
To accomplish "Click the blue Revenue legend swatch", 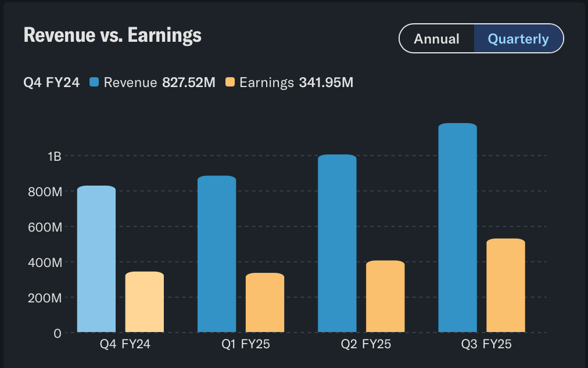I will click(x=94, y=82).
